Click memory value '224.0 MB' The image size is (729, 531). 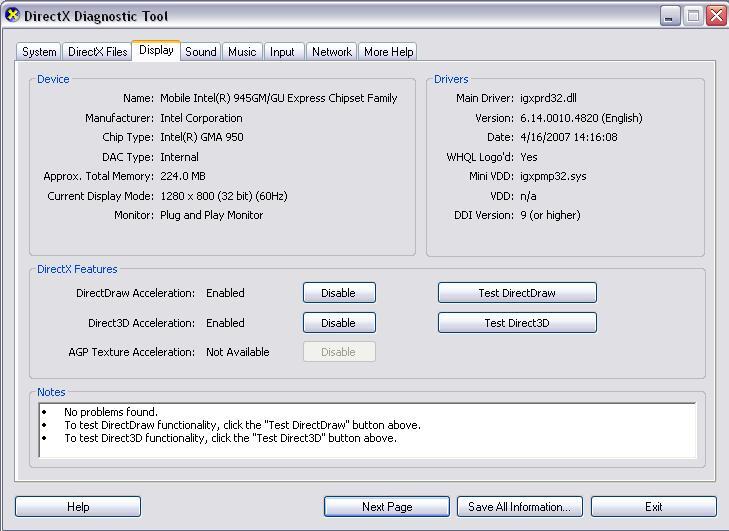click(x=183, y=176)
